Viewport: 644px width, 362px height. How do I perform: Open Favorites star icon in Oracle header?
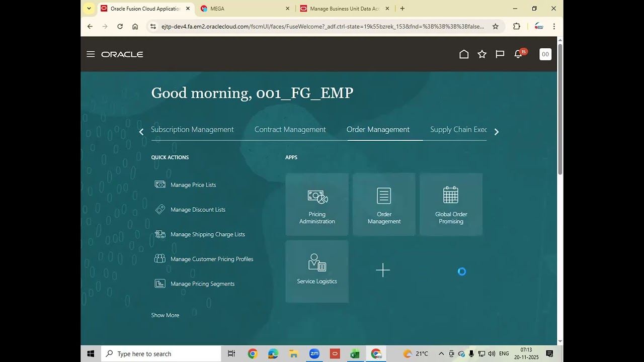coord(482,54)
